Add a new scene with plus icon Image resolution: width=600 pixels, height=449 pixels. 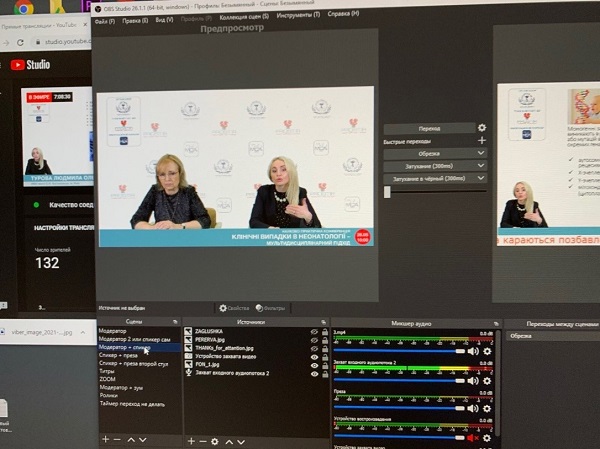tap(106, 439)
